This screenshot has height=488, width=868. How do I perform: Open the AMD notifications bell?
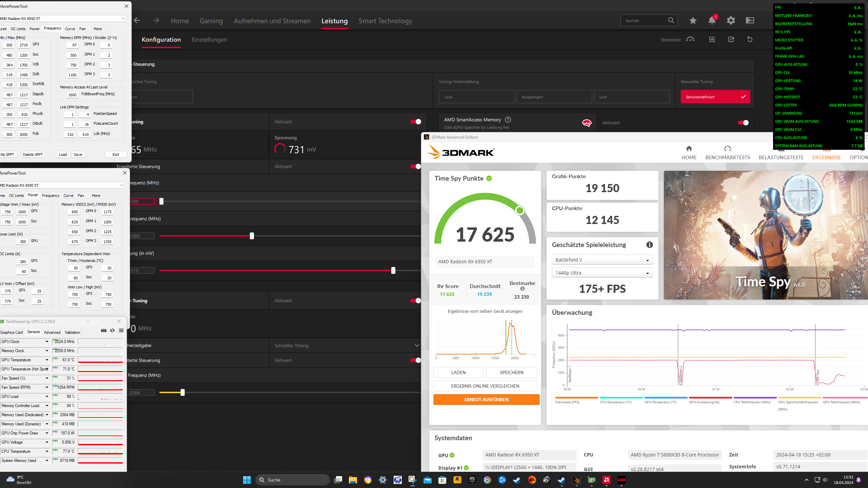point(712,21)
